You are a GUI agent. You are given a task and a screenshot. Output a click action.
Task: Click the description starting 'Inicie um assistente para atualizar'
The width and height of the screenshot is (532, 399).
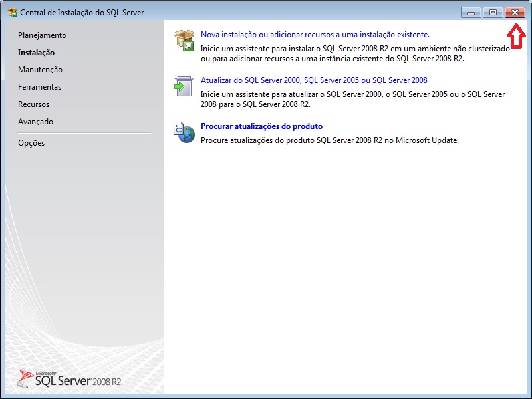353,99
